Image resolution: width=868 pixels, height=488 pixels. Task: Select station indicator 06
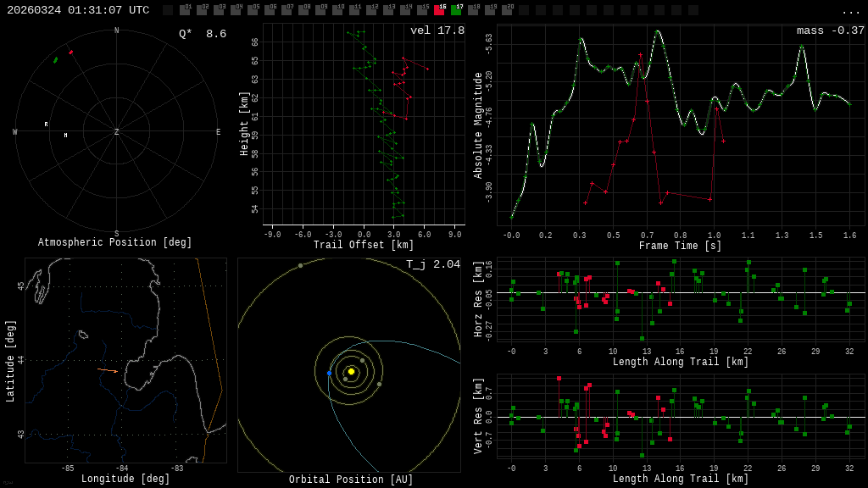coord(270,9)
